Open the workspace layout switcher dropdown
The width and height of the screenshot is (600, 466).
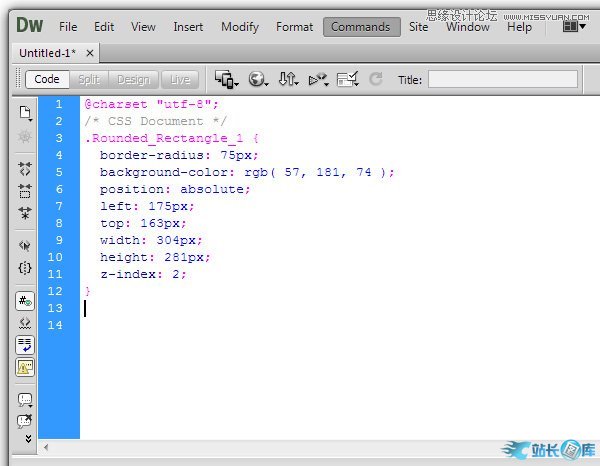[x=574, y=27]
